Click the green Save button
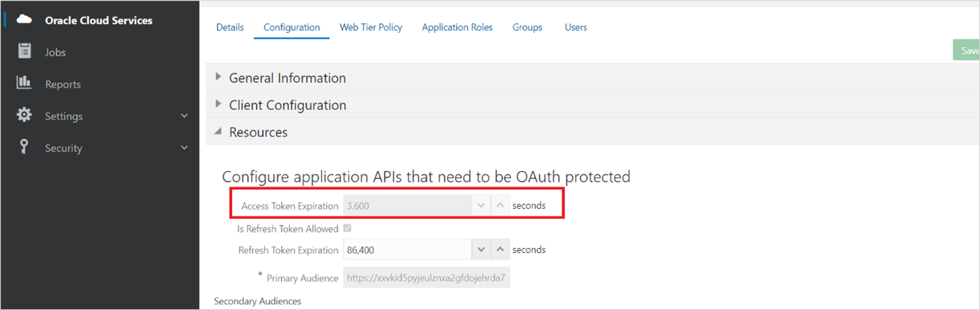The width and height of the screenshot is (980, 310). pyautogui.click(x=968, y=51)
